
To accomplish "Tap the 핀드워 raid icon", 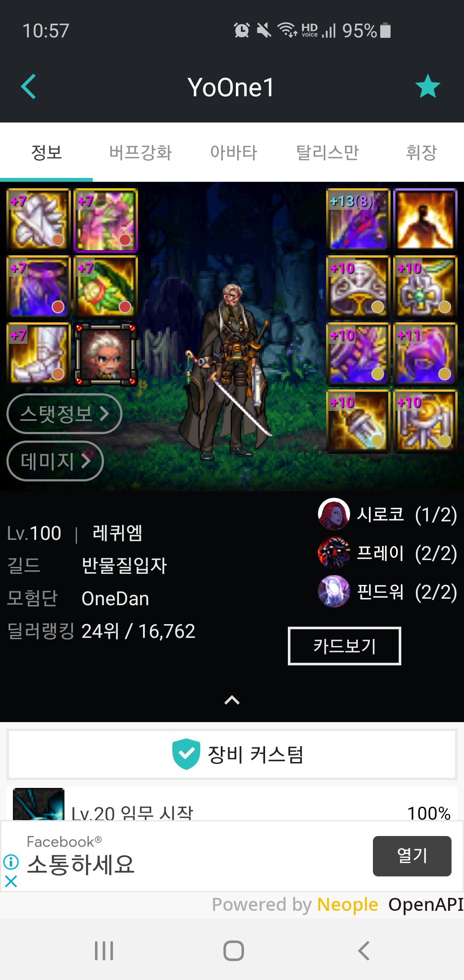I will [333, 591].
